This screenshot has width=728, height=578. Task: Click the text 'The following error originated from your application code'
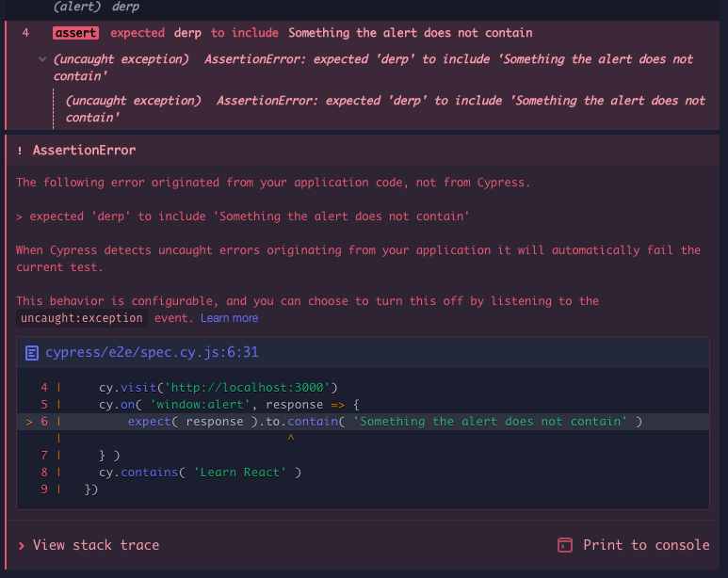(x=272, y=183)
